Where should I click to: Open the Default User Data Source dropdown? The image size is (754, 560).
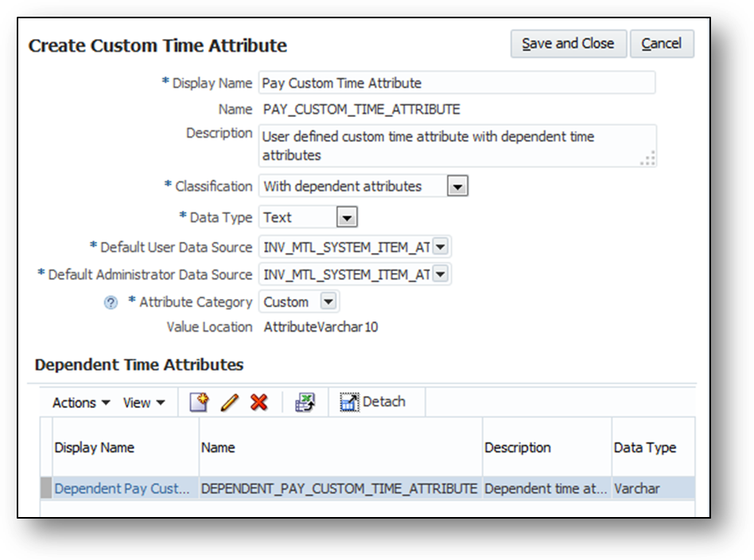441,247
